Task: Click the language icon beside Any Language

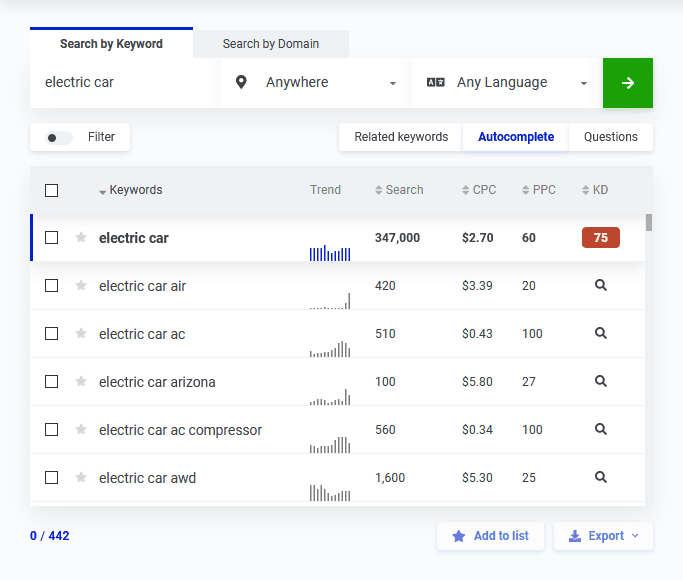Action: coord(436,82)
